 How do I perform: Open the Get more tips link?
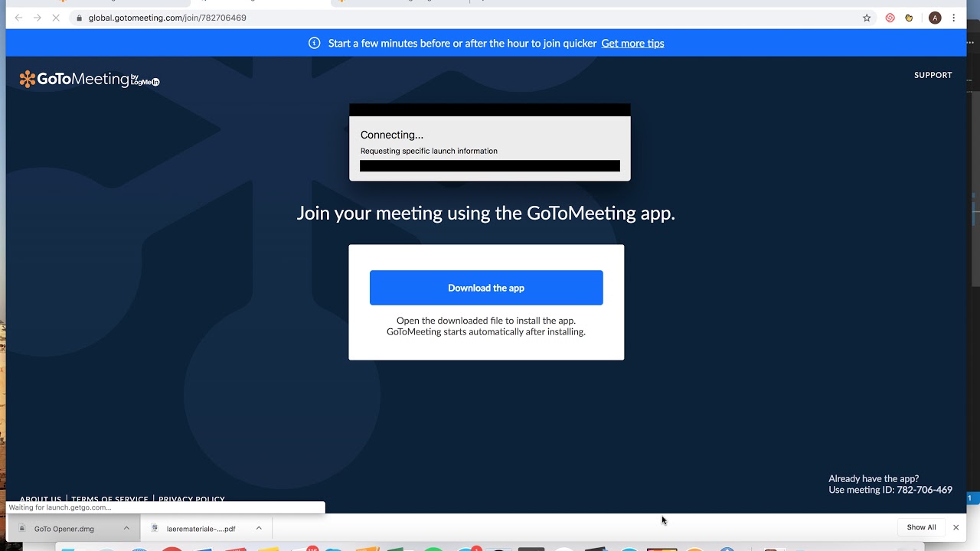pos(632,44)
